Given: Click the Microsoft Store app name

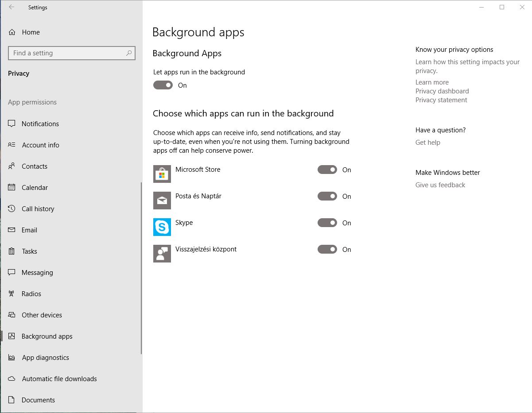Looking at the screenshot, I should (x=198, y=170).
